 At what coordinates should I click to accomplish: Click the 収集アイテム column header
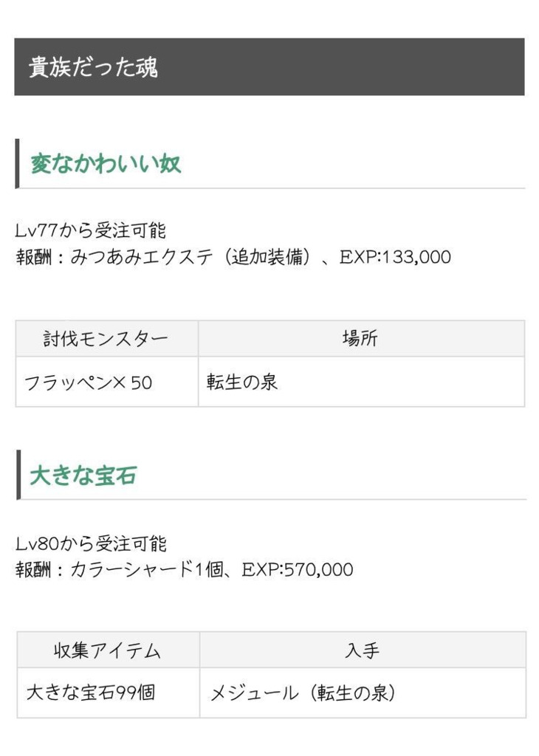coord(108,650)
